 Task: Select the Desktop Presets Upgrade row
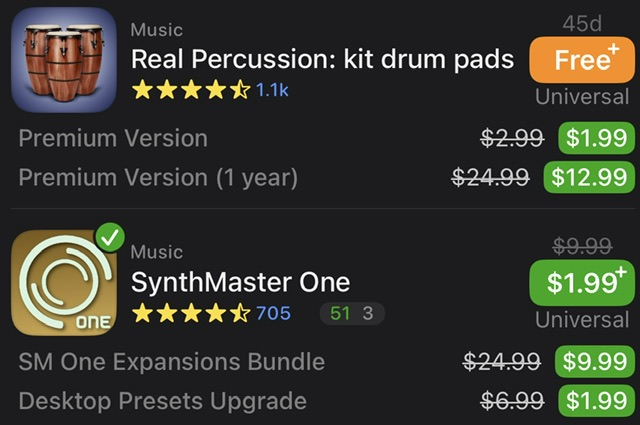(162, 401)
